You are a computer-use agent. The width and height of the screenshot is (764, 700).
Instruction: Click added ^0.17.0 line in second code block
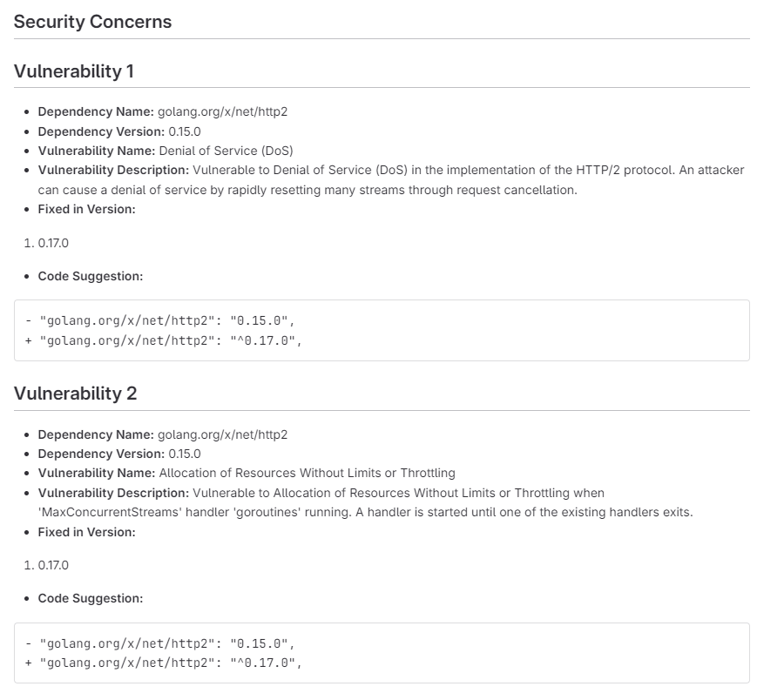click(164, 663)
